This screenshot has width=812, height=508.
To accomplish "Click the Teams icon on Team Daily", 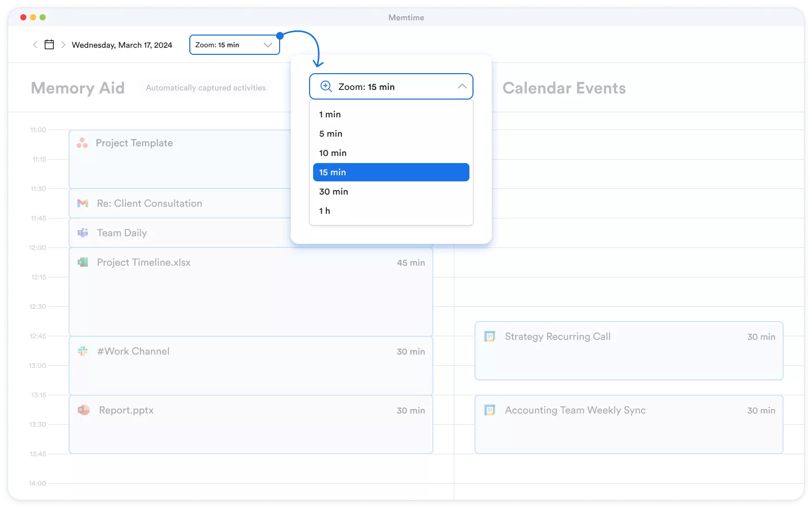I will point(83,233).
